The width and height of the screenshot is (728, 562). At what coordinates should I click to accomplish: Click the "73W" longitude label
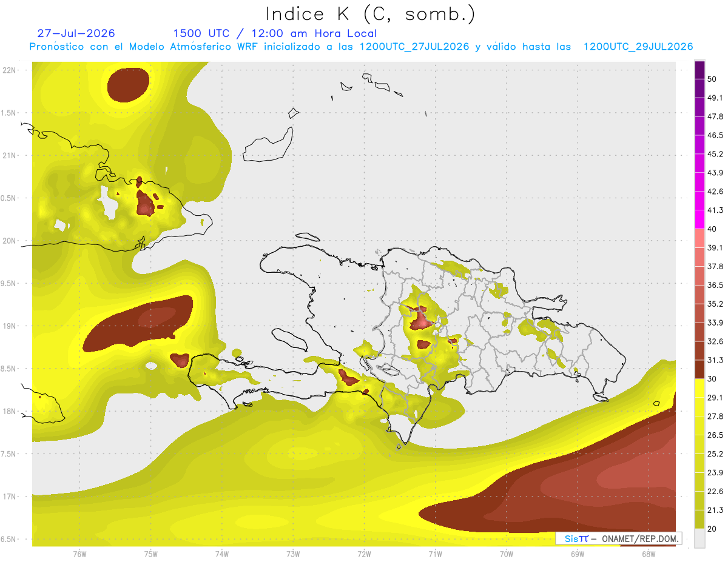[x=293, y=554]
